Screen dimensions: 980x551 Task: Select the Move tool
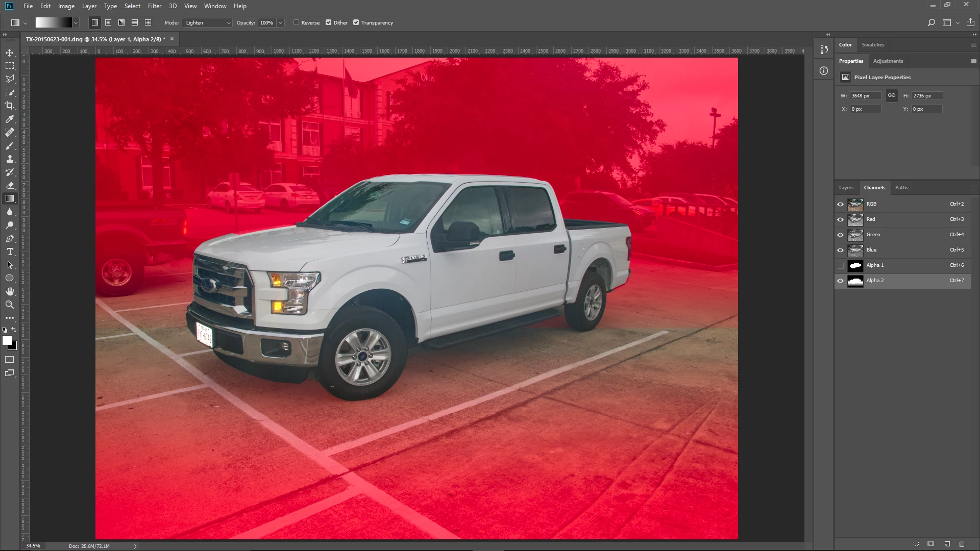click(10, 53)
